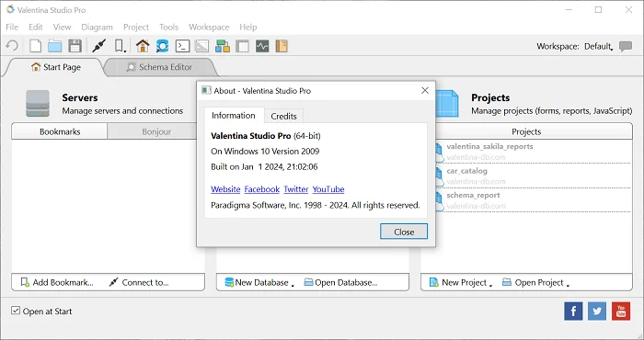
Task: Select the Bonjour tab under Servers
Action: [x=156, y=131]
